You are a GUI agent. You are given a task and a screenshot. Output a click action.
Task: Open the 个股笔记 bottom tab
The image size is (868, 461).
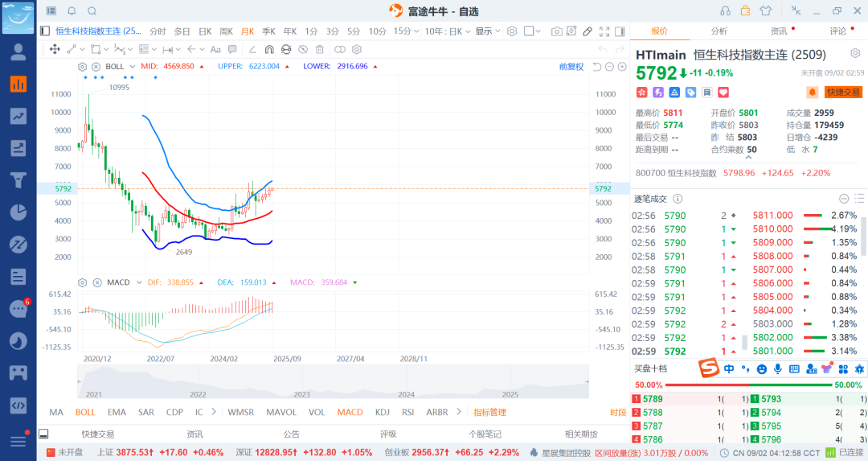pyautogui.click(x=485, y=434)
